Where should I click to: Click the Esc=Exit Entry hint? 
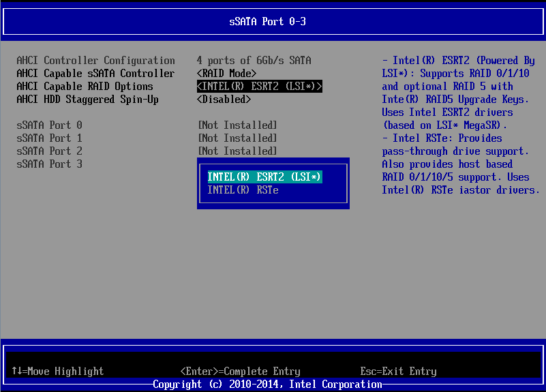(398, 372)
